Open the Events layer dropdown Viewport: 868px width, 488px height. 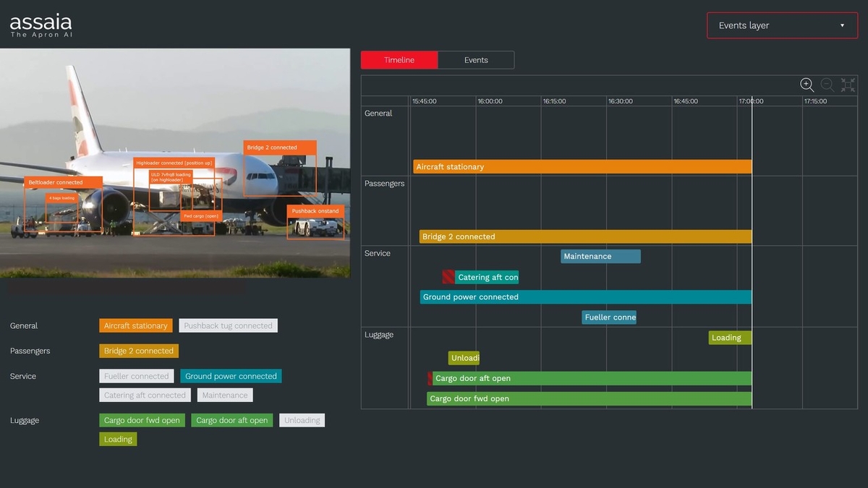(x=780, y=25)
